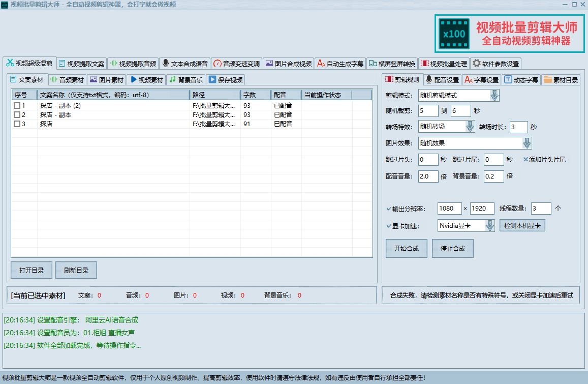
Task: Toggle the 显卡加速 checkmark option
Action: click(x=389, y=226)
